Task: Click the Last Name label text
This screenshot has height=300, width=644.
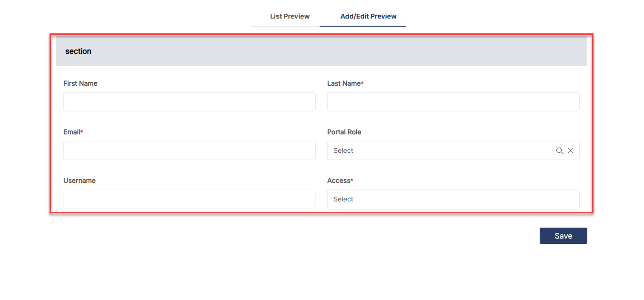Action: [x=343, y=83]
